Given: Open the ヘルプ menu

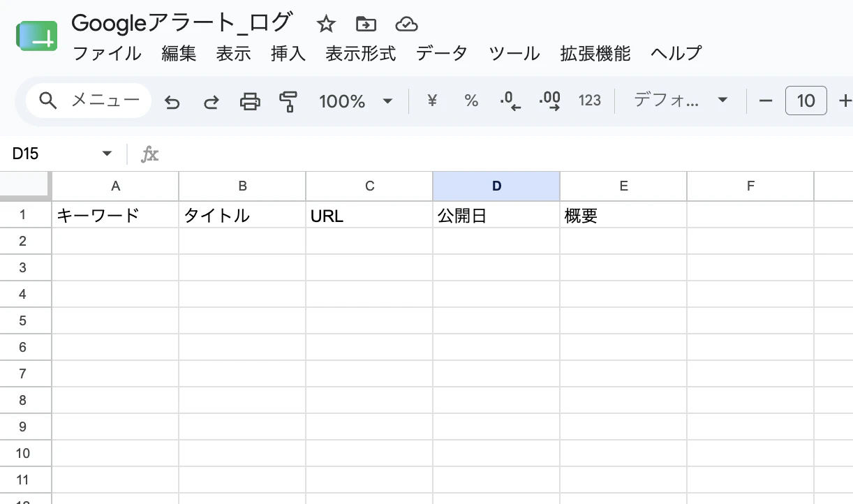Looking at the screenshot, I should pyautogui.click(x=676, y=54).
